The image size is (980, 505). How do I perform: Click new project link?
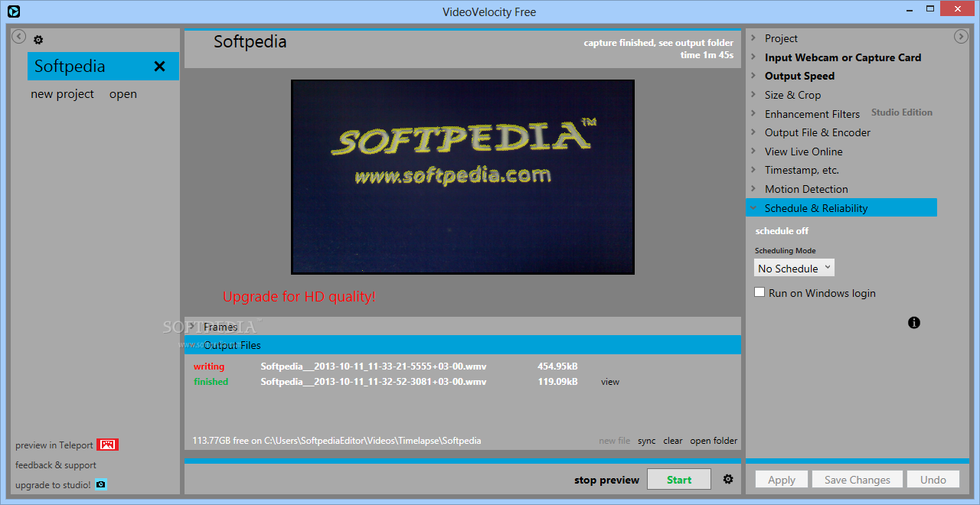pyautogui.click(x=62, y=94)
